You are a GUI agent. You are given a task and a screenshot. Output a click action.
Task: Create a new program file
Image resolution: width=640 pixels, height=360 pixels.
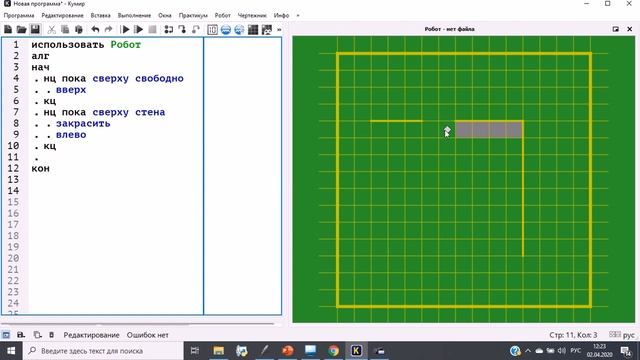[8, 29]
